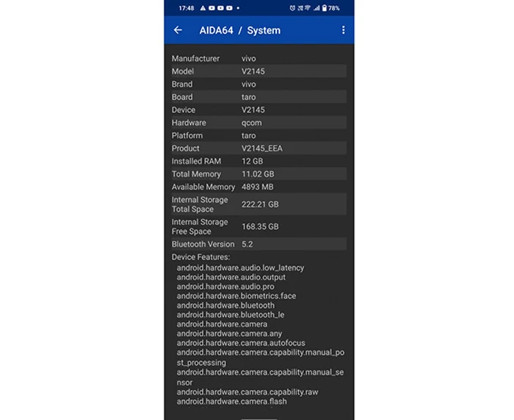Select the Device row

coord(258,110)
